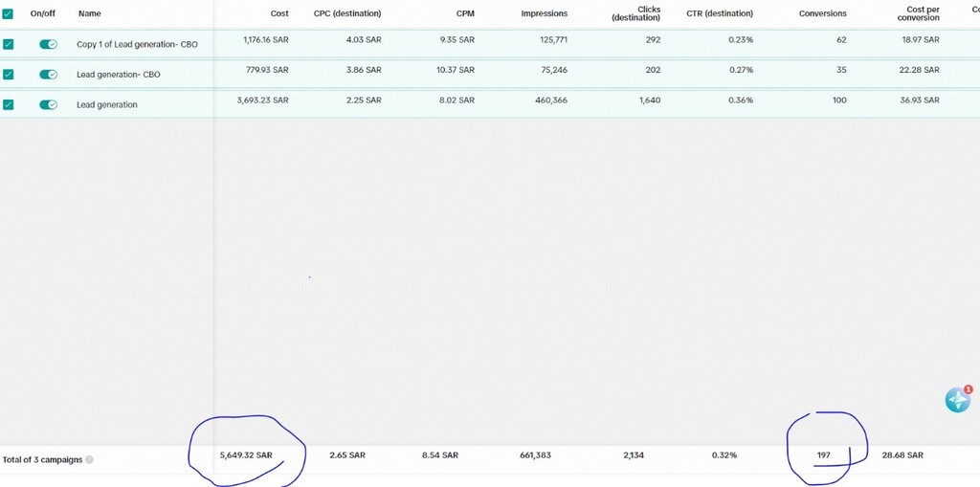Screen dimensions: 980x487
Task: Sort by CTR (destination) column header
Action: [x=720, y=13]
